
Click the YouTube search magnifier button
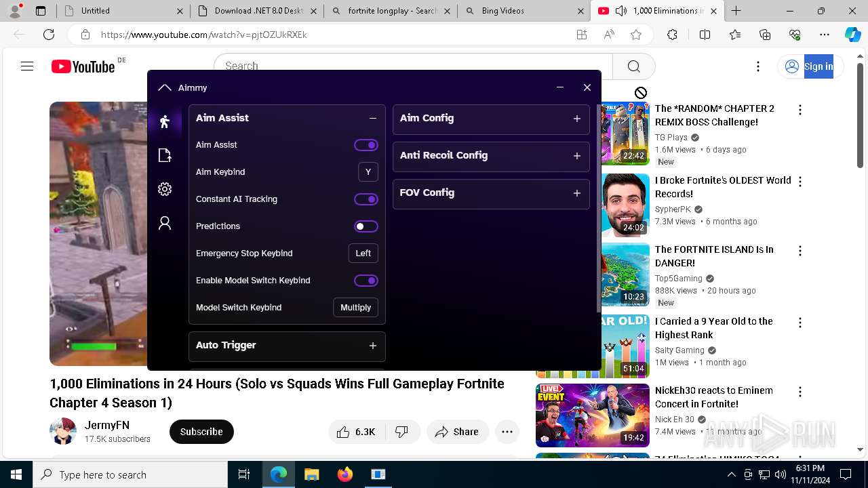pos(634,66)
